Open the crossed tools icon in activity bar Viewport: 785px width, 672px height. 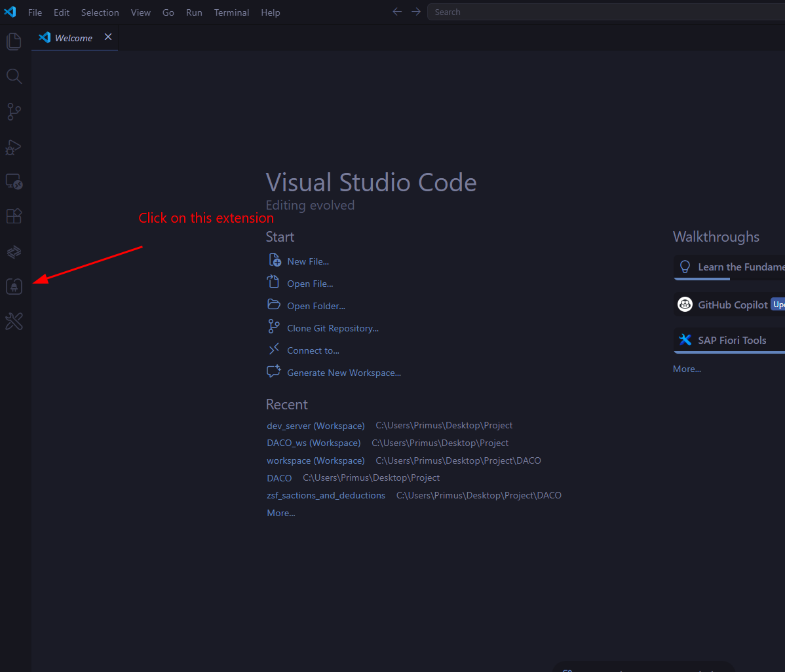click(x=14, y=321)
